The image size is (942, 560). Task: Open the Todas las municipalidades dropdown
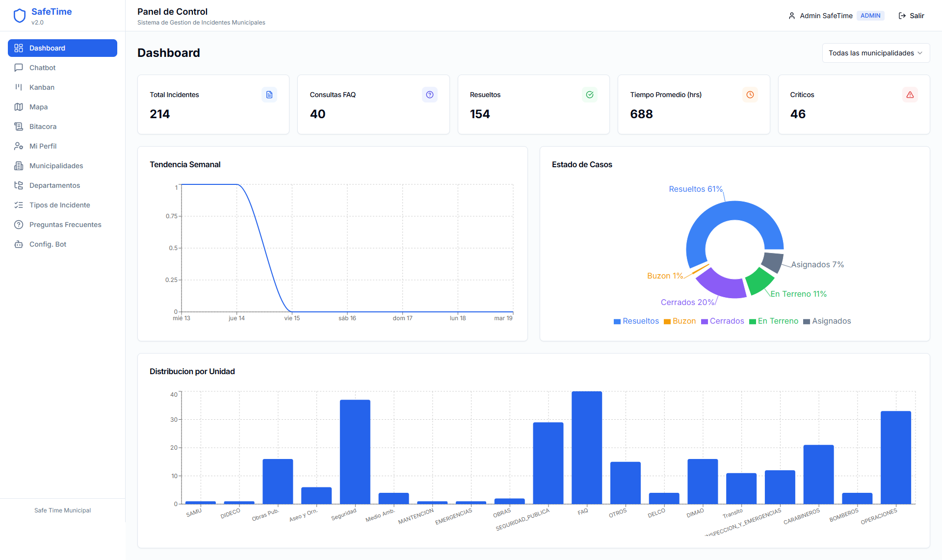point(876,53)
